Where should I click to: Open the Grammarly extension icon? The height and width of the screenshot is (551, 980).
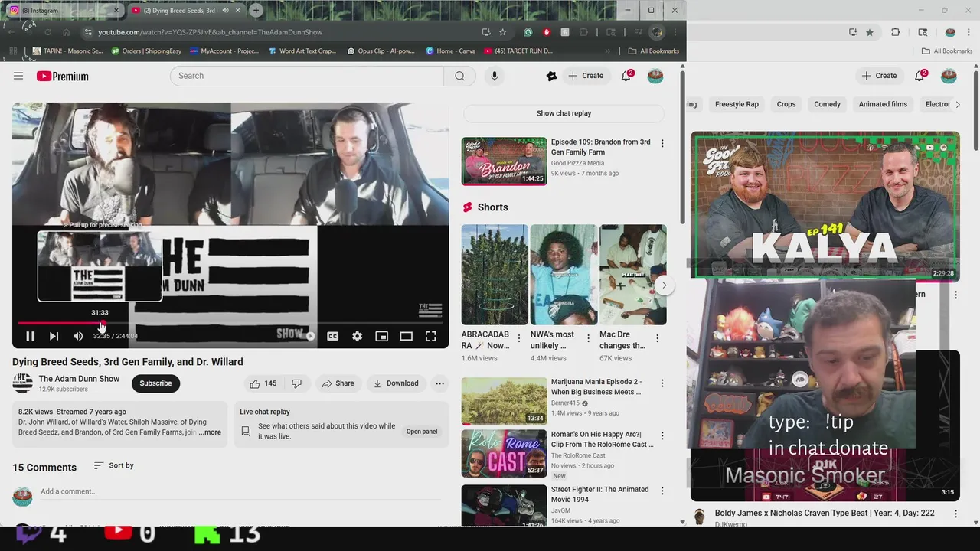528,32
